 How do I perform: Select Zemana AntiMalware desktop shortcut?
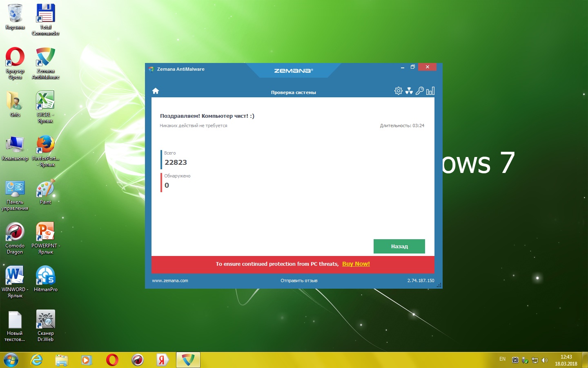click(46, 63)
